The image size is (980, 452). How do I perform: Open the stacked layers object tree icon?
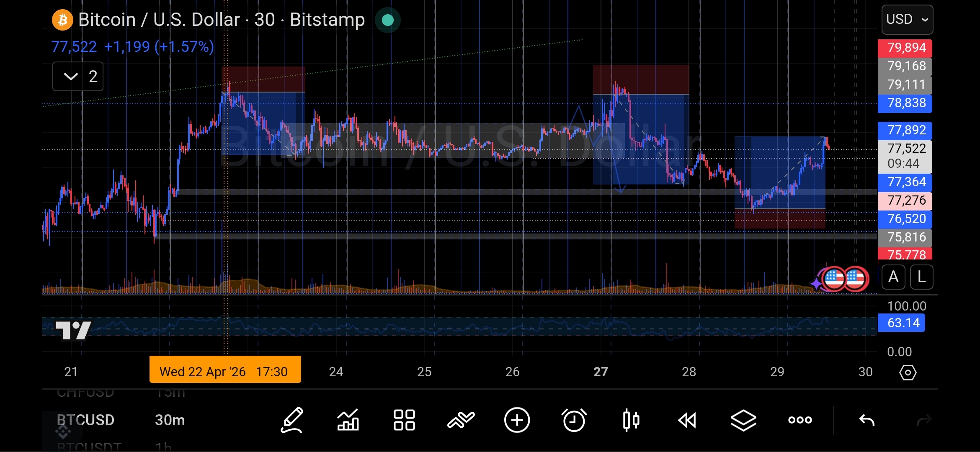tap(743, 420)
